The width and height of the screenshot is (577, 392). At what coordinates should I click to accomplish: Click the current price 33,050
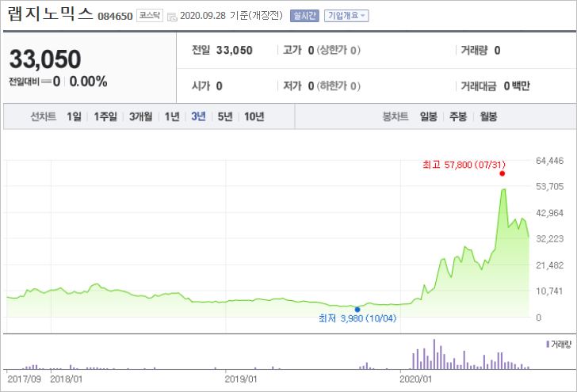[45, 59]
